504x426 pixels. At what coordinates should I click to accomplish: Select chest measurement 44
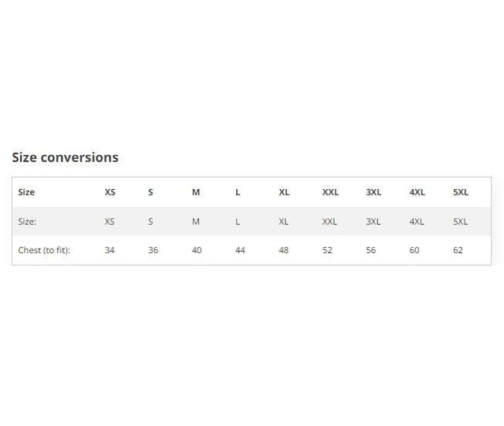coord(240,250)
